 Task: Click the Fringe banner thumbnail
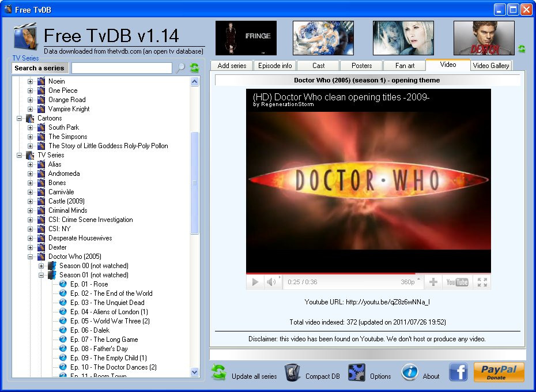(x=246, y=38)
